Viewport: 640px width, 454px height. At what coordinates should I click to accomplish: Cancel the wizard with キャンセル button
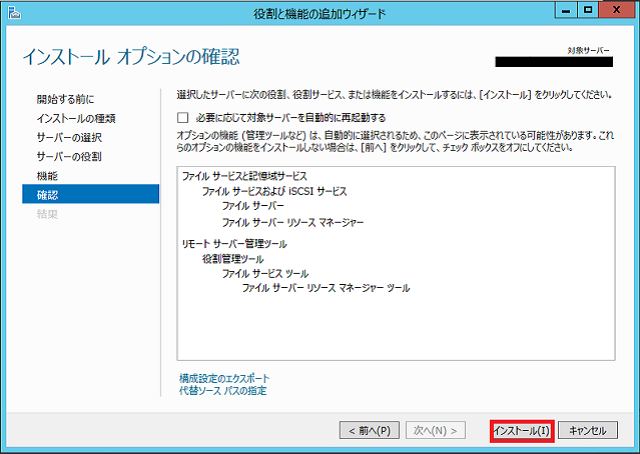[x=586, y=430]
